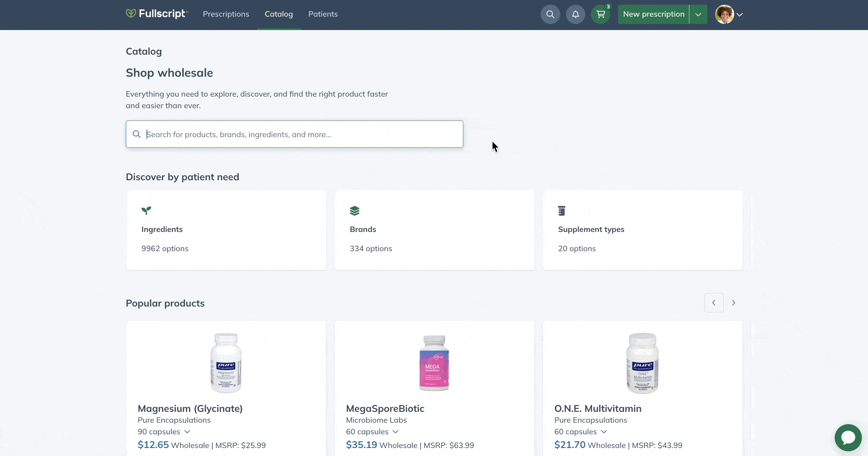Open notifications bell
This screenshot has height=456, width=868.
pyautogui.click(x=575, y=14)
